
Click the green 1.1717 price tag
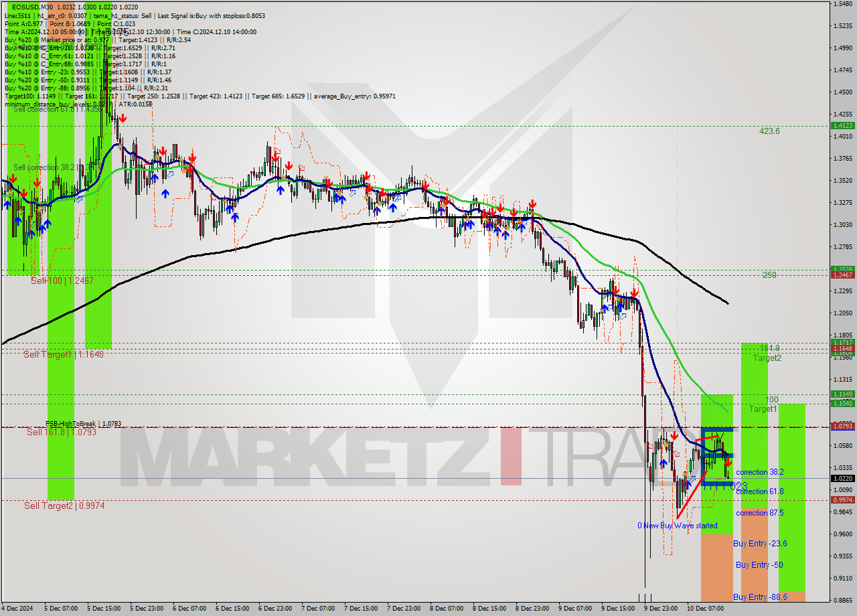pyautogui.click(x=842, y=343)
